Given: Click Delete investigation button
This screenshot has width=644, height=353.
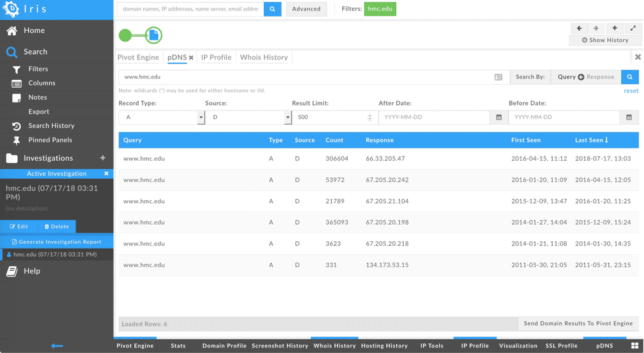Looking at the screenshot, I should click(56, 227).
